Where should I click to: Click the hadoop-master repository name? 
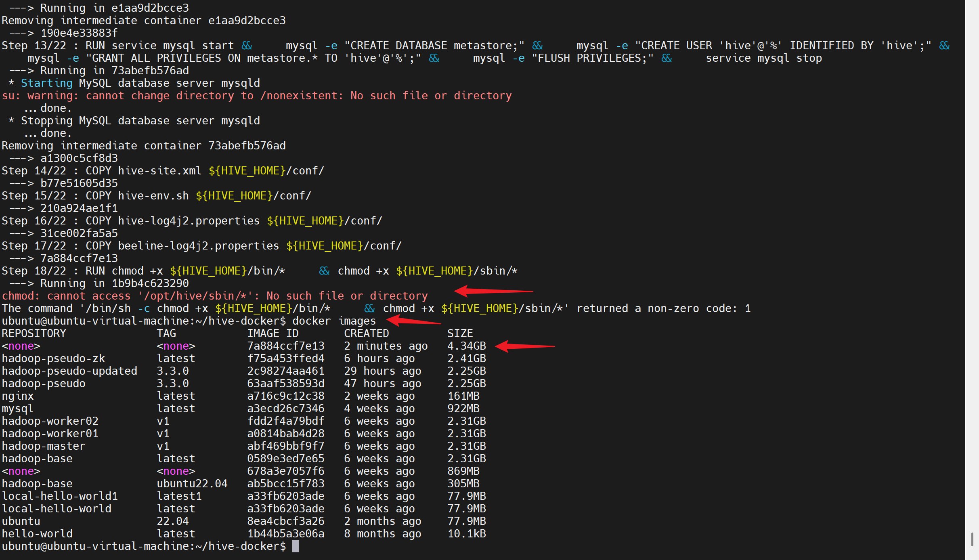coord(44,446)
